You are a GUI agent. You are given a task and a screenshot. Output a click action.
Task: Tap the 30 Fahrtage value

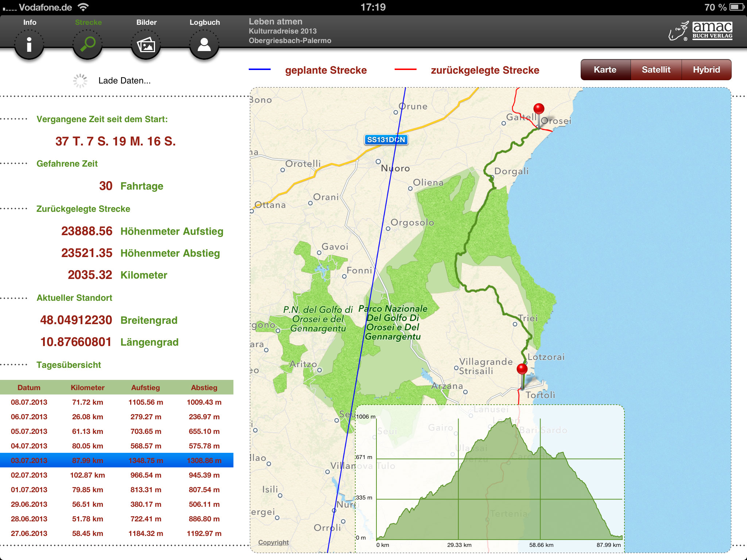click(x=106, y=186)
